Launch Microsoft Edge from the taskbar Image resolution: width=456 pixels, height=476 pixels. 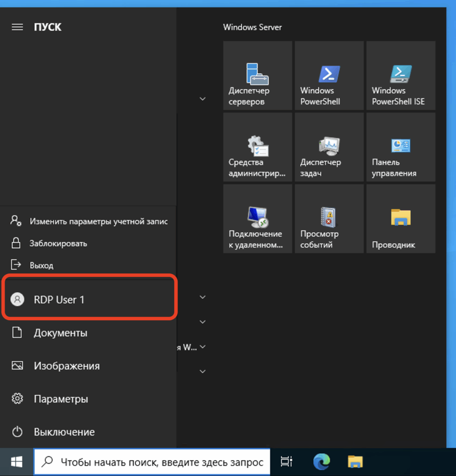tap(321, 462)
